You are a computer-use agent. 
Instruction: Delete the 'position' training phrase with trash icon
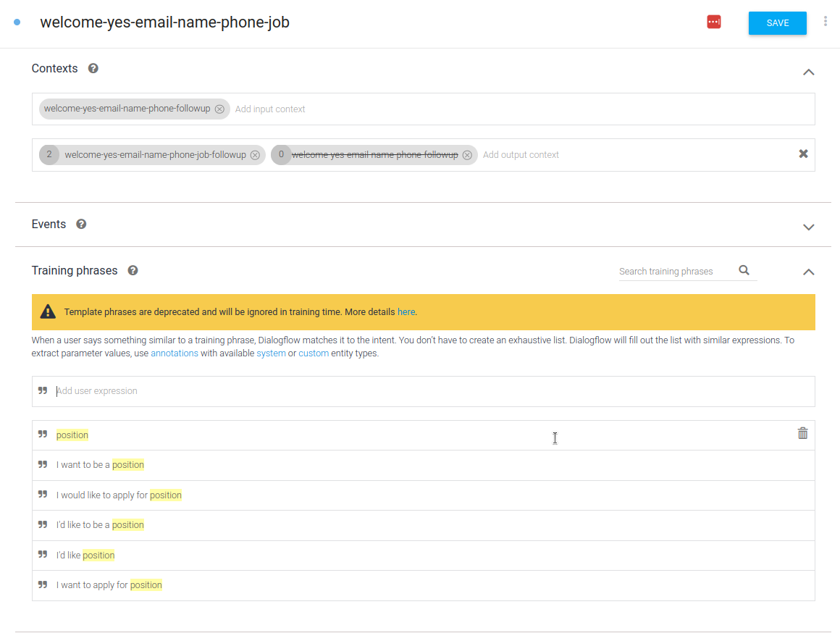tap(802, 434)
